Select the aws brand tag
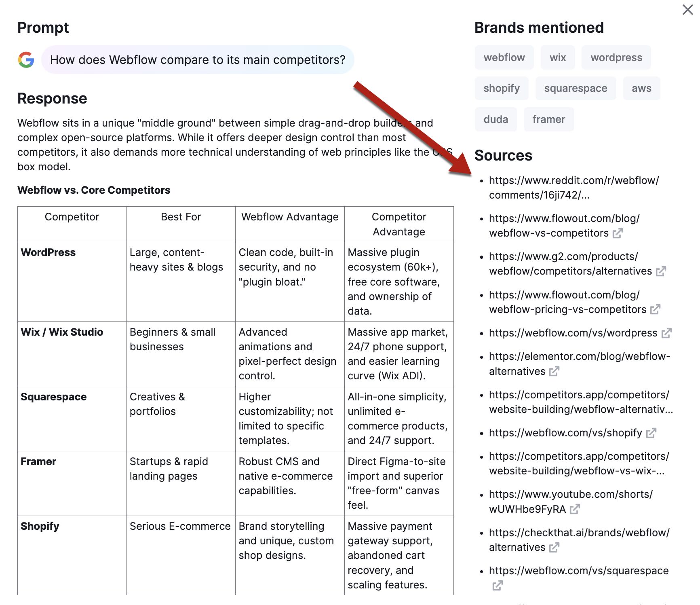Screen dimensions: 700x605 (641, 88)
